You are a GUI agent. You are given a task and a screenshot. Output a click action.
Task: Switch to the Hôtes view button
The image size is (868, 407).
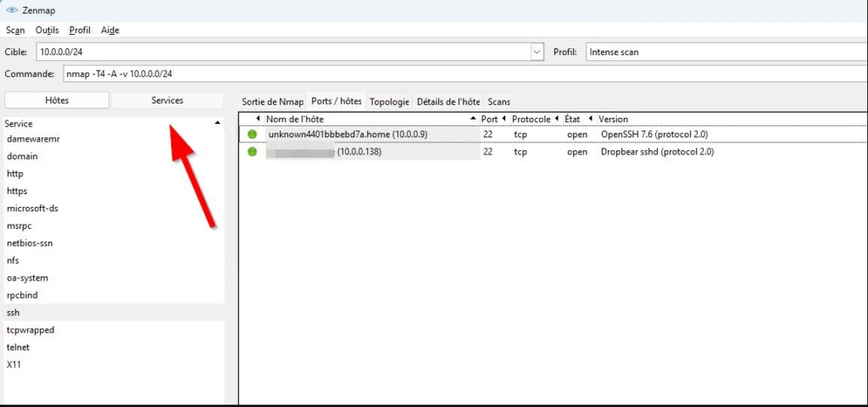pos(57,100)
